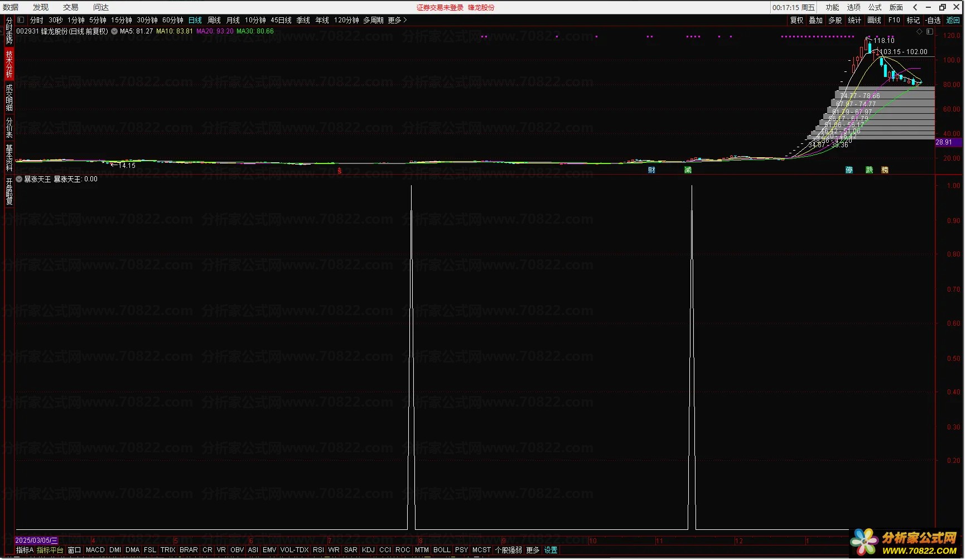Select the MACD indicator

coord(95,550)
